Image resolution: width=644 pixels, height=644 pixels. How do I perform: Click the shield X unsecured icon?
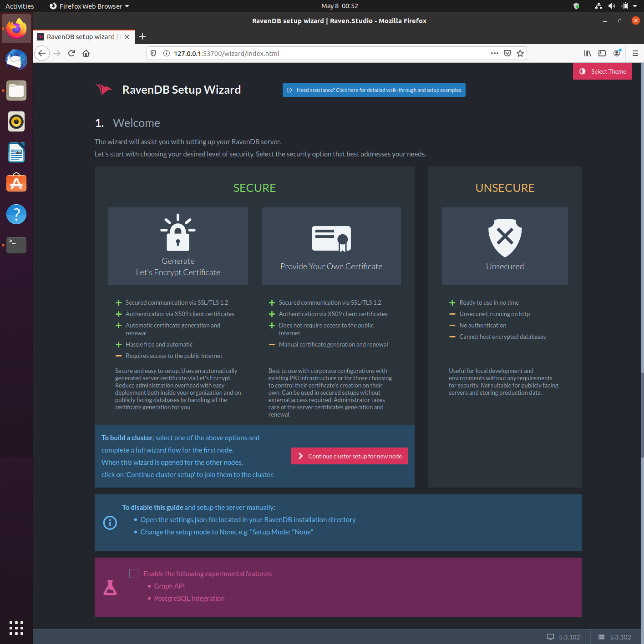505,238
